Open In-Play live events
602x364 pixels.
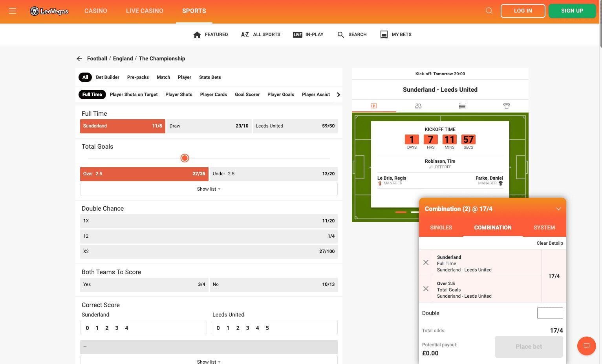[x=308, y=35]
